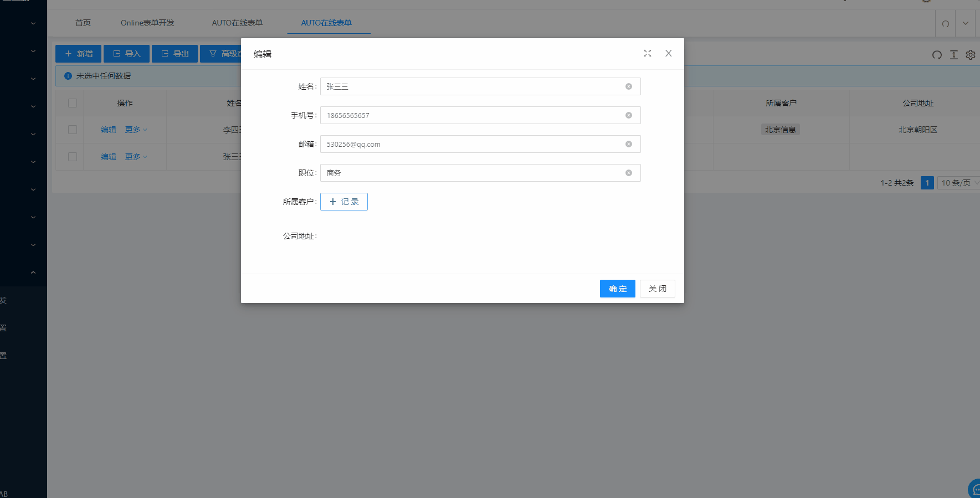Open the tab bar dropdown chevron
The height and width of the screenshot is (498, 980).
coord(966,23)
